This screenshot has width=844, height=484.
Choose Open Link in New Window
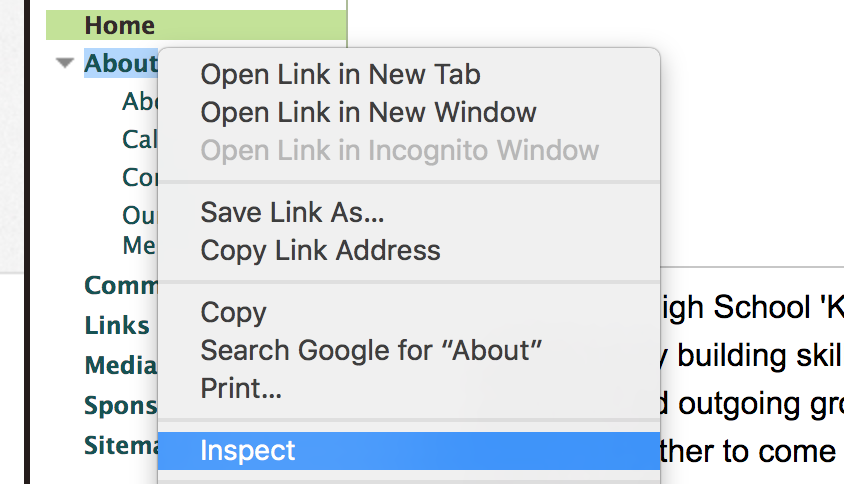(368, 113)
